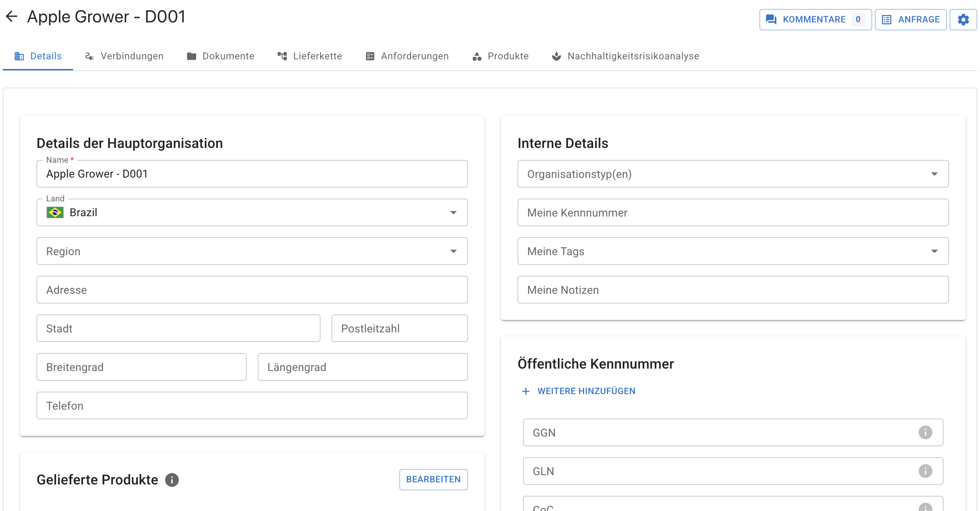Click the GGN input field
Image resolution: width=980 pixels, height=511 pixels.
[733, 433]
